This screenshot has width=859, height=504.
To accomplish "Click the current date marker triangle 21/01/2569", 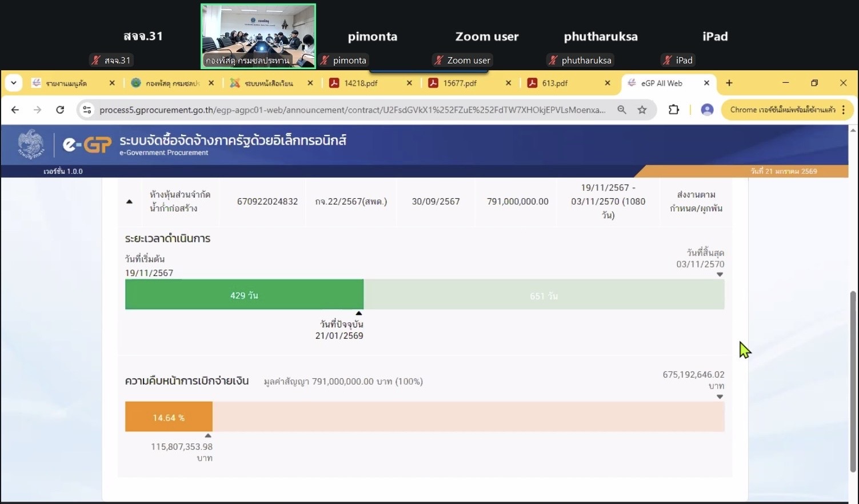I will tap(359, 313).
